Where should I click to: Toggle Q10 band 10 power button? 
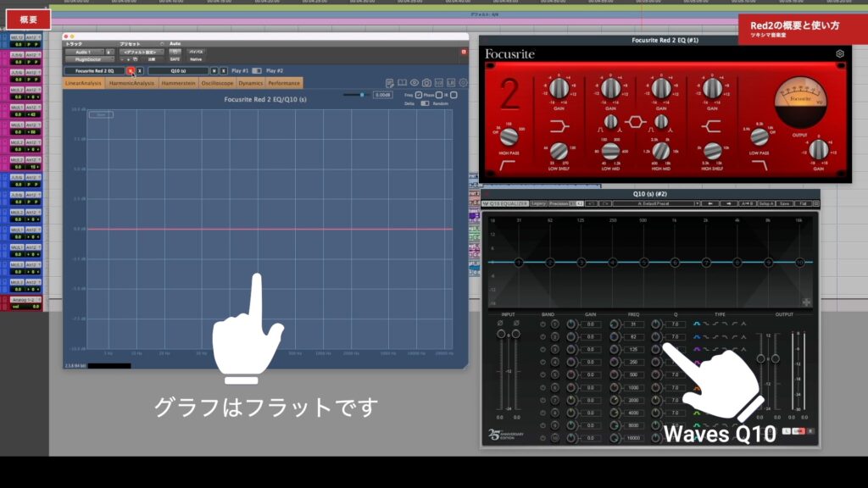pos(542,438)
